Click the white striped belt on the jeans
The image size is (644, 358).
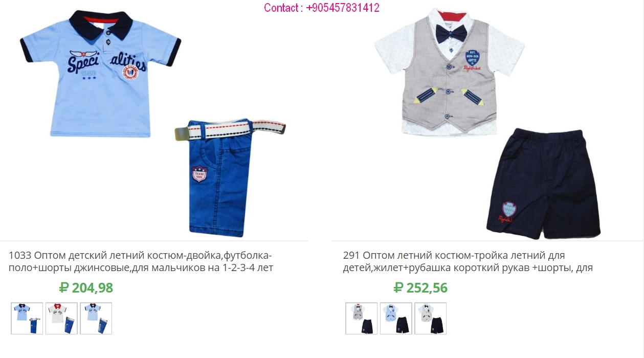click(230, 131)
